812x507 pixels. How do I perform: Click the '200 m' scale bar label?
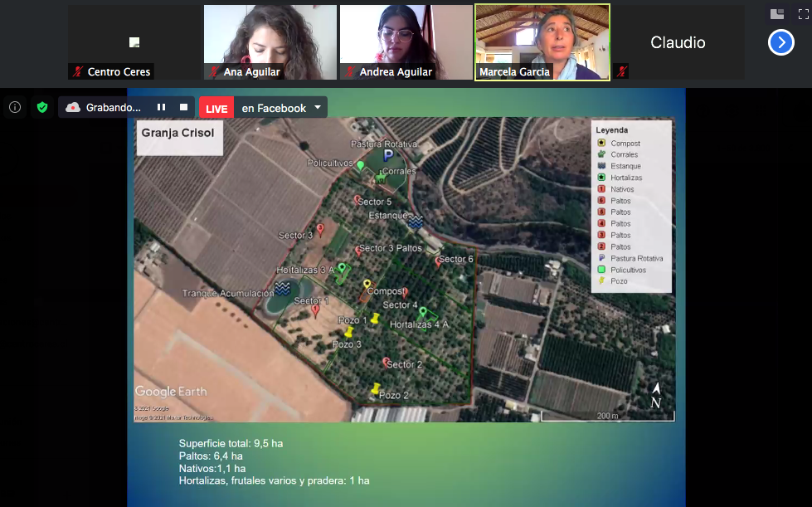(607, 416)
